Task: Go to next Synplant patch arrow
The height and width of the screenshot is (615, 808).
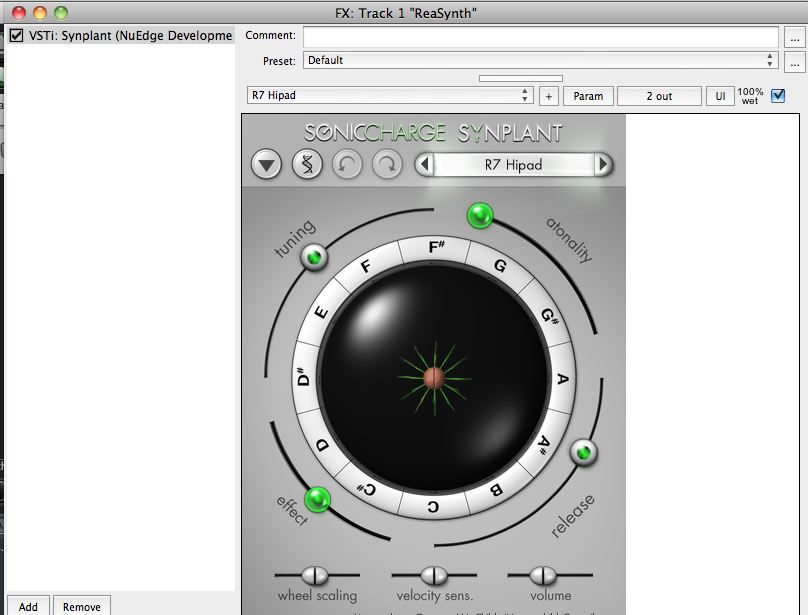Action: tap(603, 165)
